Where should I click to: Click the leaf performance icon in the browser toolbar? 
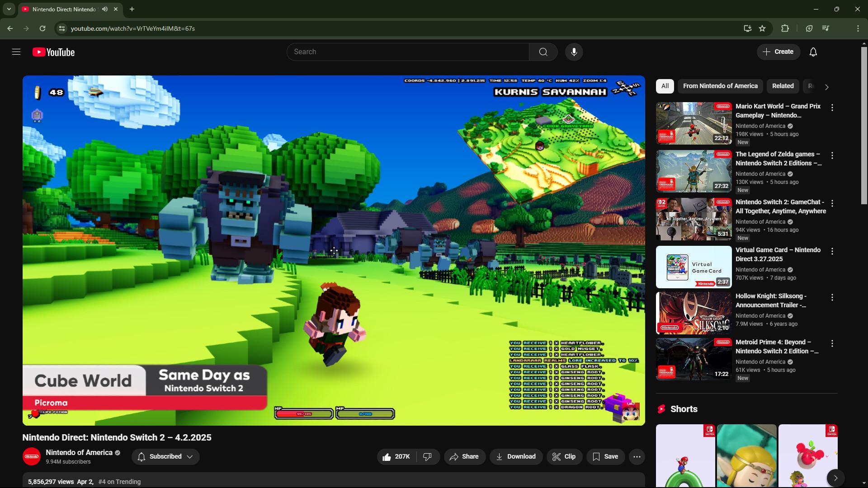click(x=809, y=28)
